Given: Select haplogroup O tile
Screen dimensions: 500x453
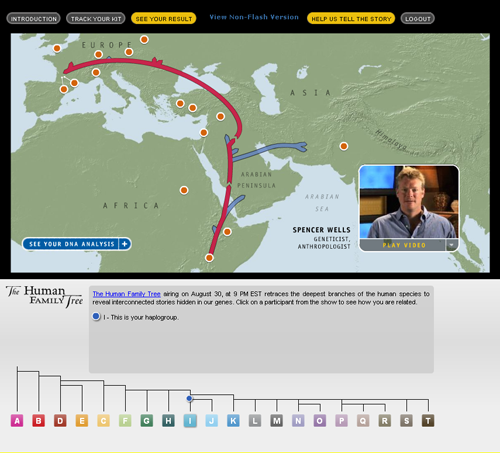Looking at the screenshot, I should [320, 421].
